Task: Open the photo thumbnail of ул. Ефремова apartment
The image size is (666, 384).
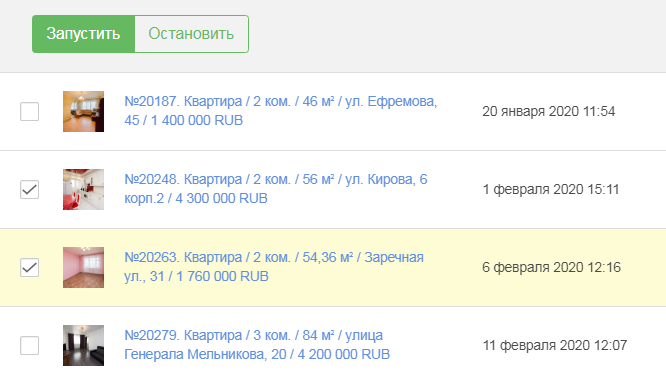Action: [x=83, y=111]
